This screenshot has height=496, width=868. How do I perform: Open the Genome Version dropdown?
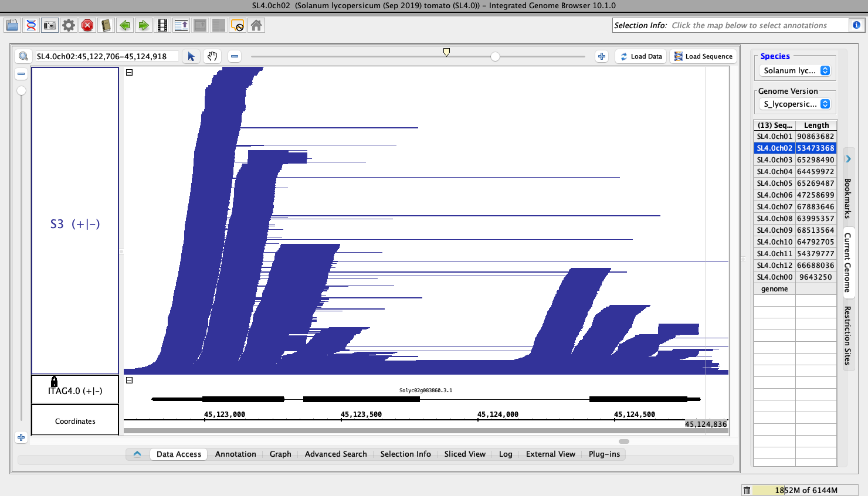click(x=796, y=104)
